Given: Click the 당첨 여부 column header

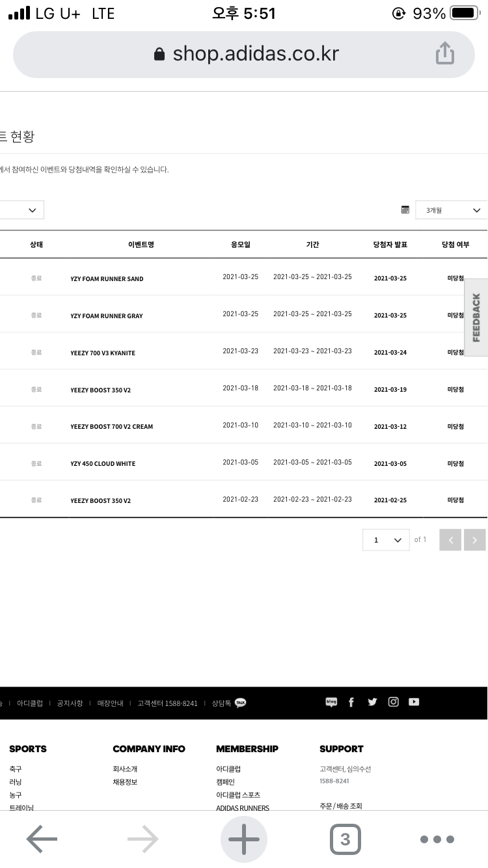Looking at the screenshot, I should [455, 245].
